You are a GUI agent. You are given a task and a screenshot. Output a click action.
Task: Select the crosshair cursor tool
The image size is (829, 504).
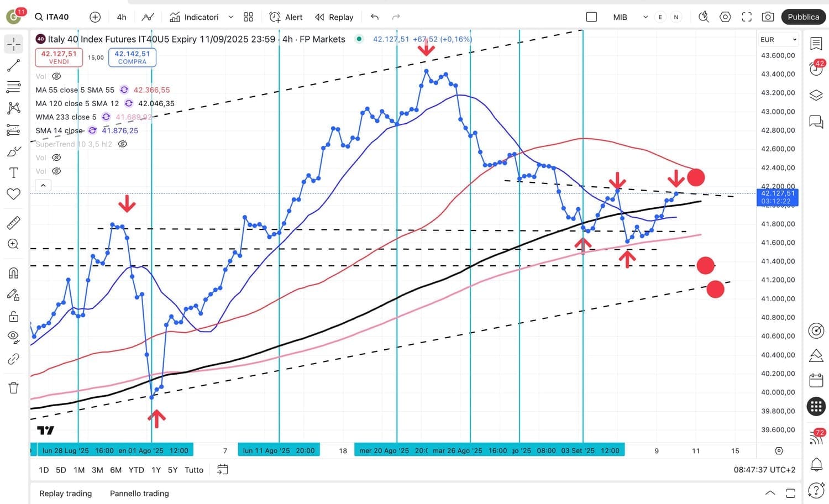tap(14, 44)
